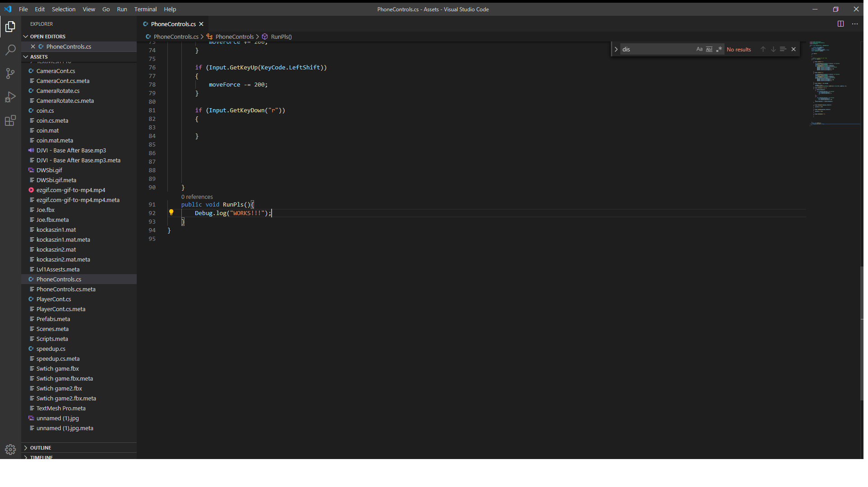Toggle Match Case in find widget
The image size is (868, 487).
699,49
